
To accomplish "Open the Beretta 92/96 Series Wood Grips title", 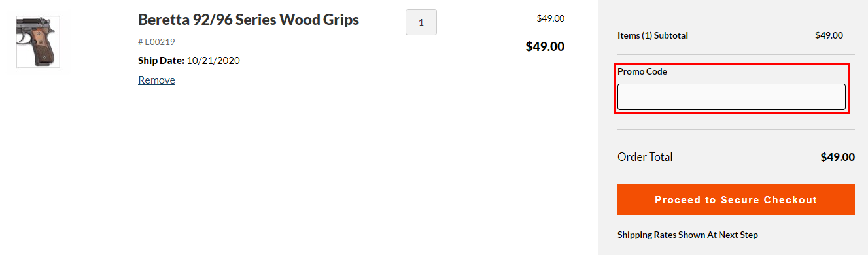I will (x=249, y=20).
